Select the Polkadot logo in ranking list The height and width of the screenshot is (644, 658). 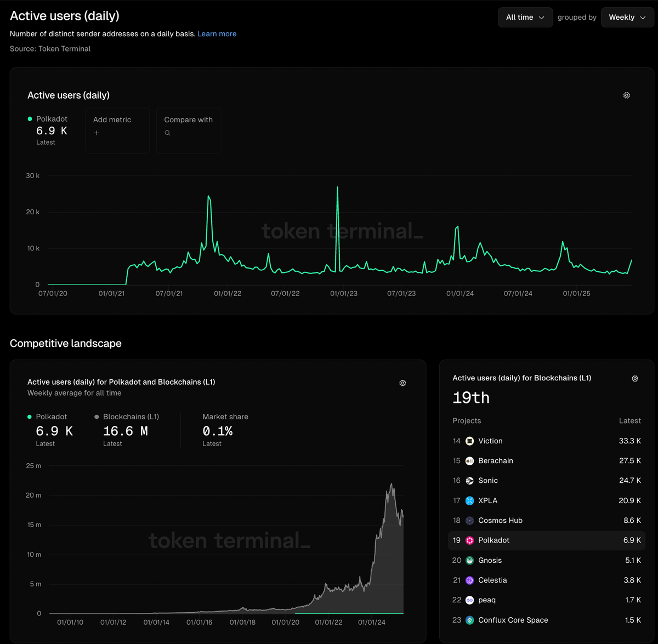(x=469, y=540)
